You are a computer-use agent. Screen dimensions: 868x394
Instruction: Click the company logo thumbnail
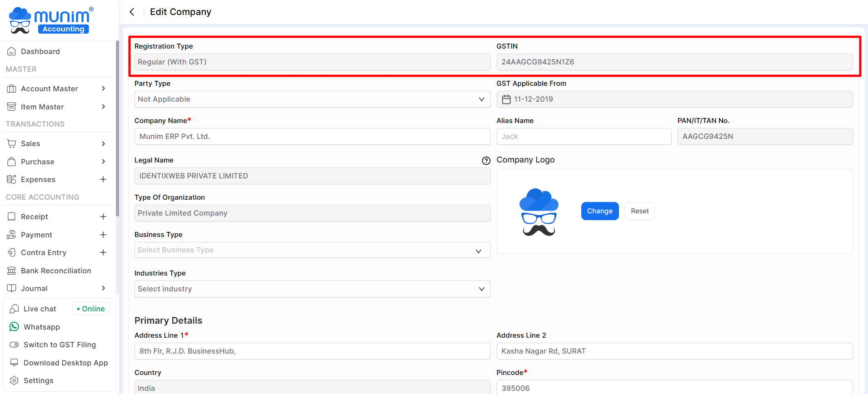539,212
